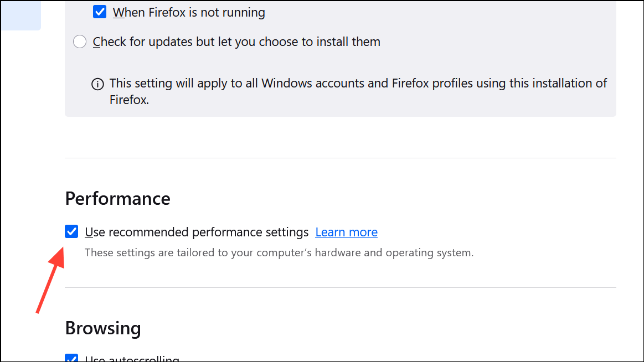644x362 pixels.
Task: Click the Performance section heading
Action: pos(117,198)
